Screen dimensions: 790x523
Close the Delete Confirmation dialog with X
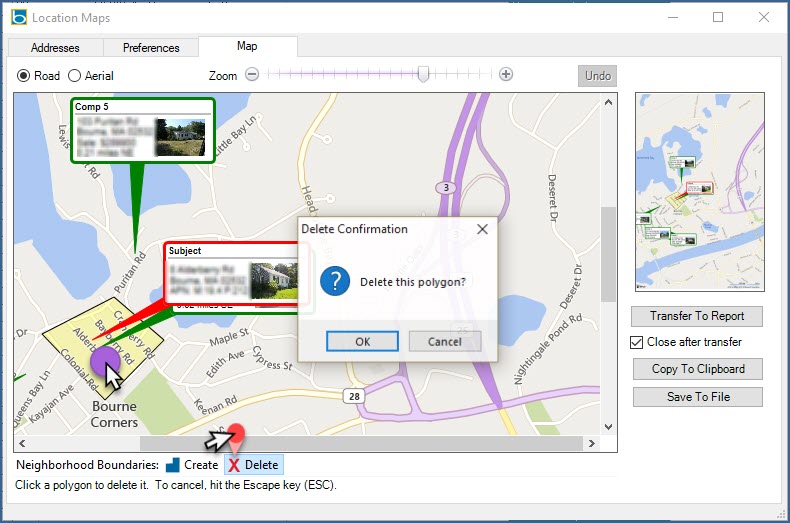(482, 229)
